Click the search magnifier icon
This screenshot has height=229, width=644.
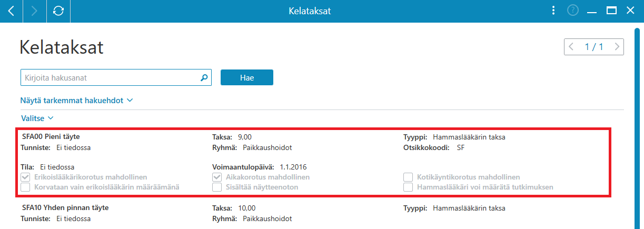(204, 77)
